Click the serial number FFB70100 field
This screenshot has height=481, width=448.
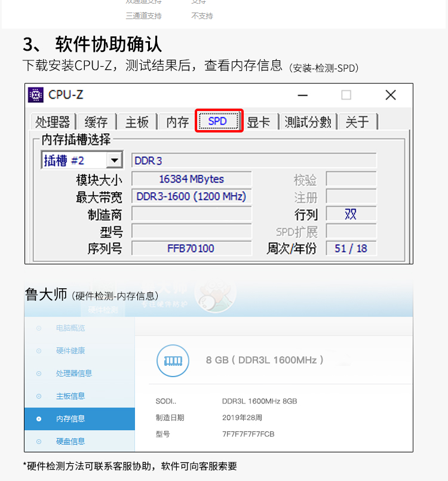coord(192,248)
